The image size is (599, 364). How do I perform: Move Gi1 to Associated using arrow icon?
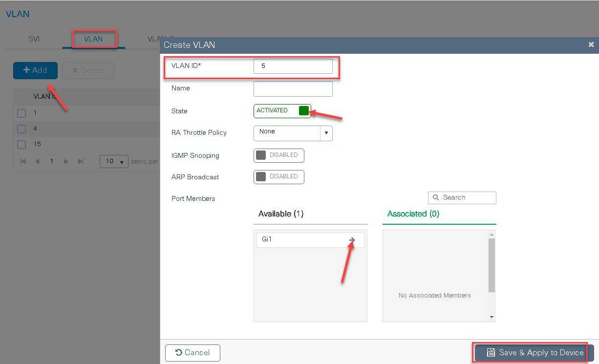352,240
